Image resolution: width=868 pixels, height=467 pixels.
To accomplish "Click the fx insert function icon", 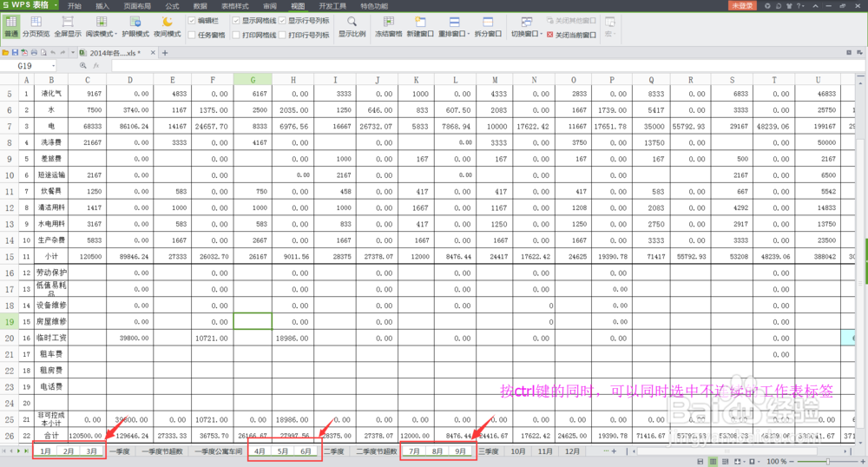I will (x=95, y=65).
